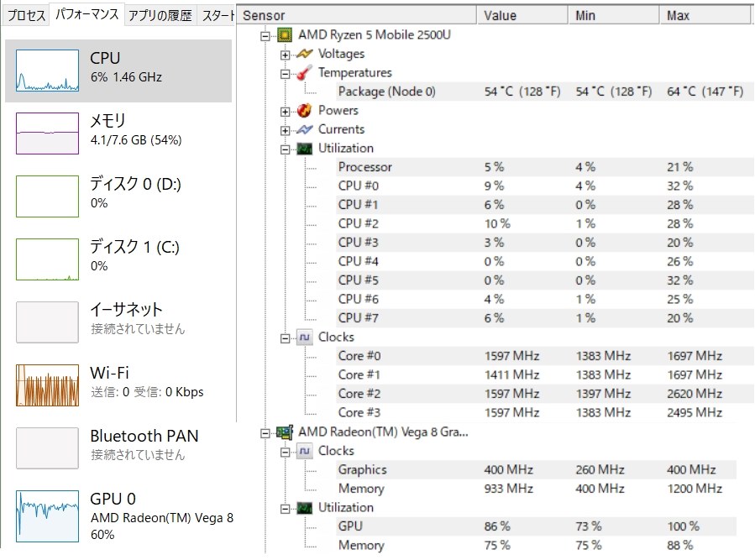Image resolution: width=755 pixels, height=560 pixels.
Task: Switch to the プロセス tab
Action: (27, 15)
